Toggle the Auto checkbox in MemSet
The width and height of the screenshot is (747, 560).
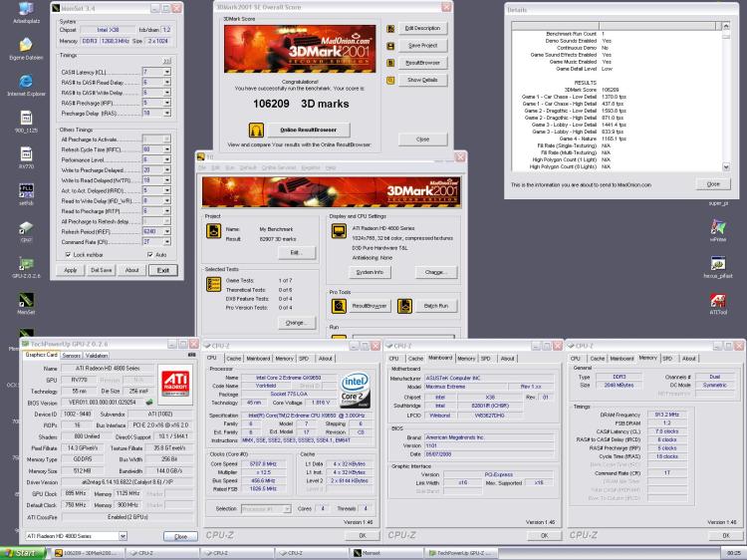pos(151,254)
